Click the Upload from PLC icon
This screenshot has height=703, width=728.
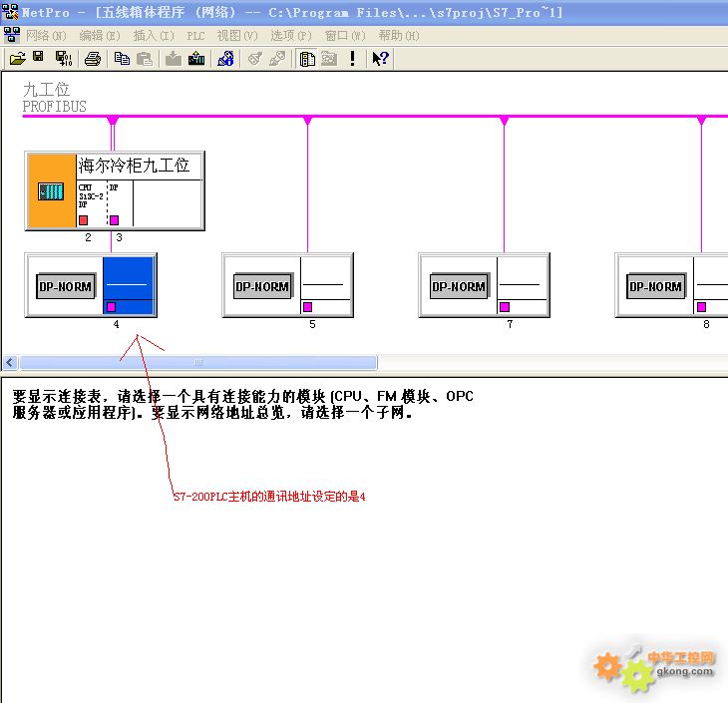[x=196, y=59]
